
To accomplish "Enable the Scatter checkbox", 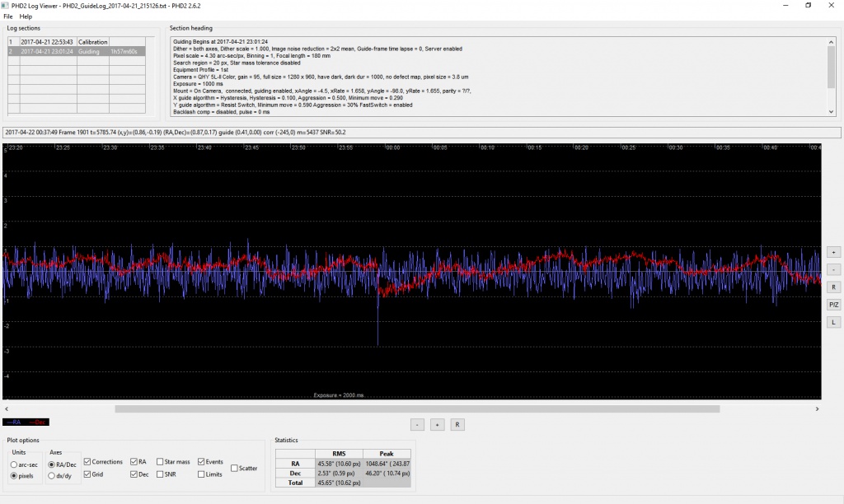I will click(x=234, y=468).
